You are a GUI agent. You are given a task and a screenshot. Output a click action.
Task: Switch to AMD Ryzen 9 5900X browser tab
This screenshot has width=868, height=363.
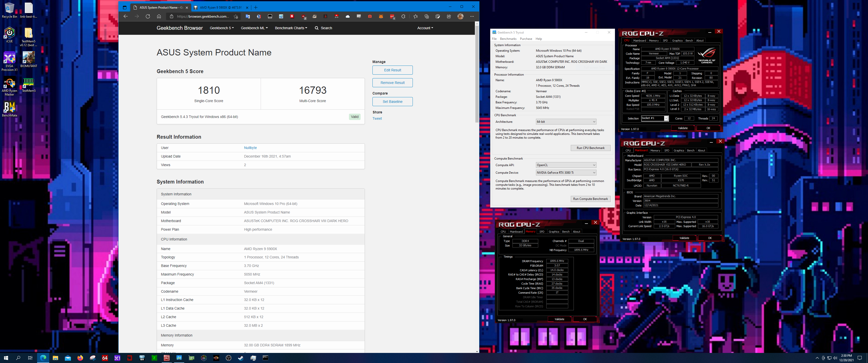tap(221, 7)
